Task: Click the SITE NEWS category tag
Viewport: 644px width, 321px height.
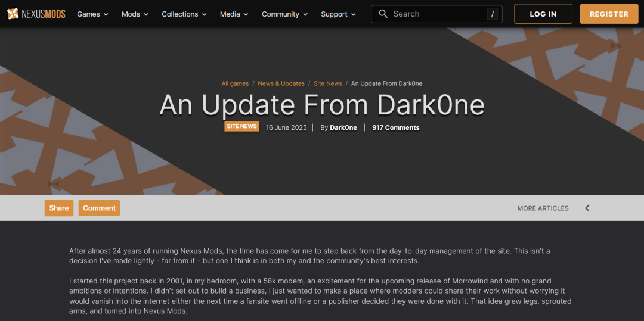Action: click(x=242, y=126)
